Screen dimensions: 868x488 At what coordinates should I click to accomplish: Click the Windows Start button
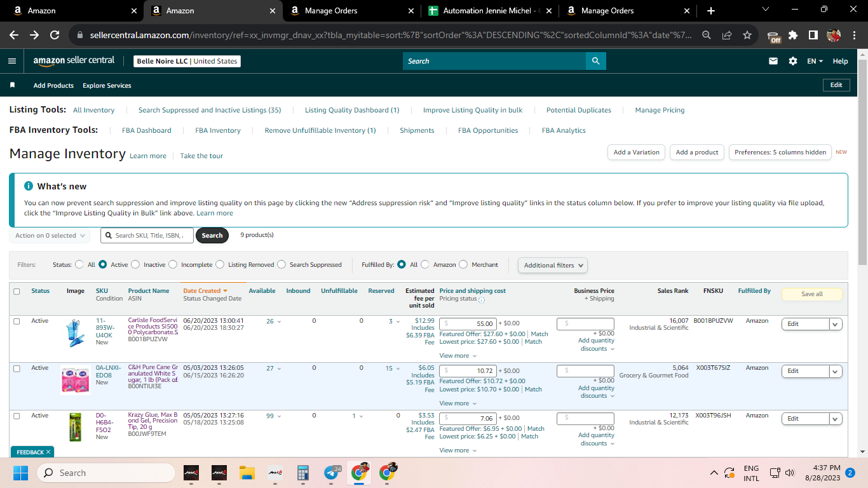tap(20, 473)
